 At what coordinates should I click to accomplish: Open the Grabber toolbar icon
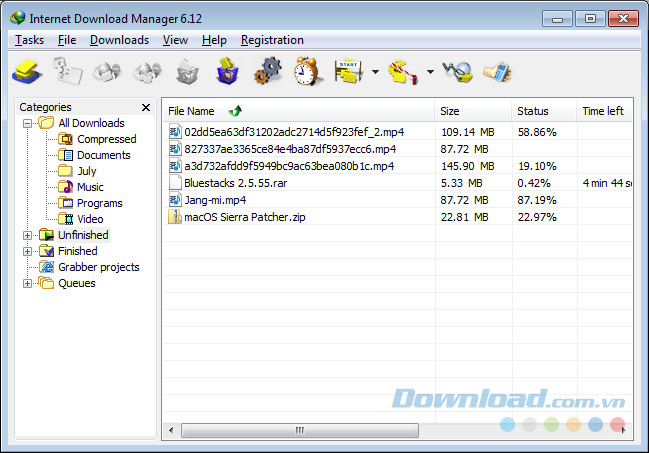457,72
